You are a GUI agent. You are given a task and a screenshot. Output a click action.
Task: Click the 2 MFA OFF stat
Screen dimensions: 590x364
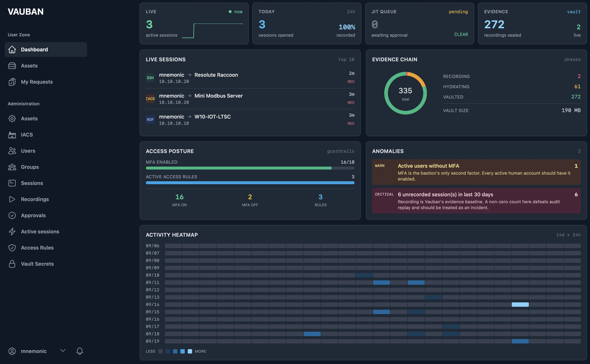tap(250, 200)
